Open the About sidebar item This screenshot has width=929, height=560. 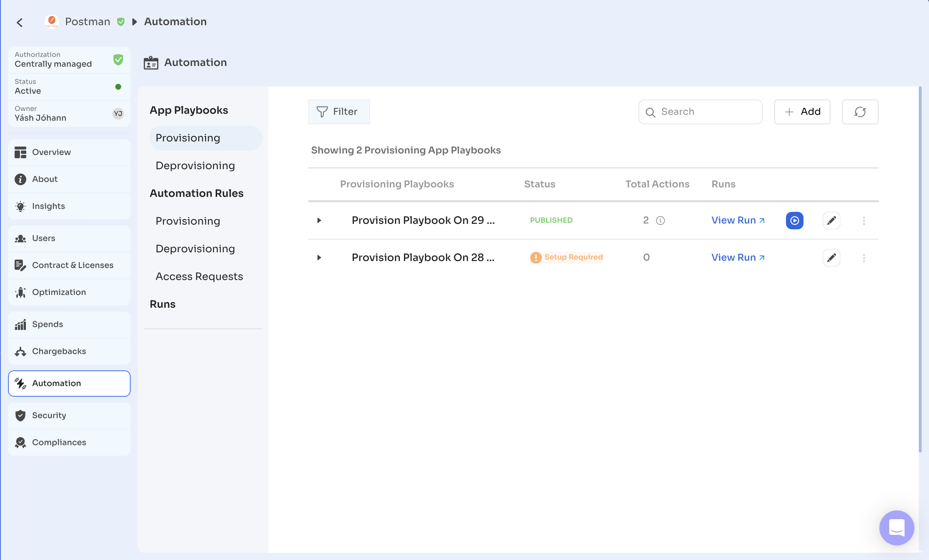(69, 179)
